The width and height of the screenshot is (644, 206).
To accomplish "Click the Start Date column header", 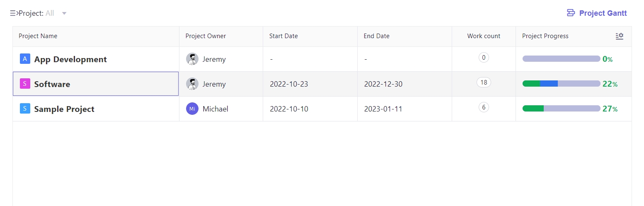I will click(283, 36).
